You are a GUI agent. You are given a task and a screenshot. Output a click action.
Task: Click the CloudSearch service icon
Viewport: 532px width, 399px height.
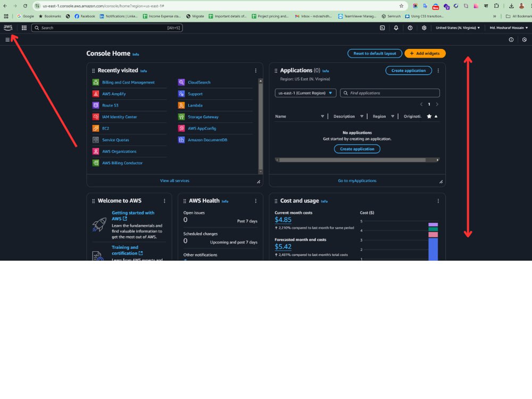point(181,82)
